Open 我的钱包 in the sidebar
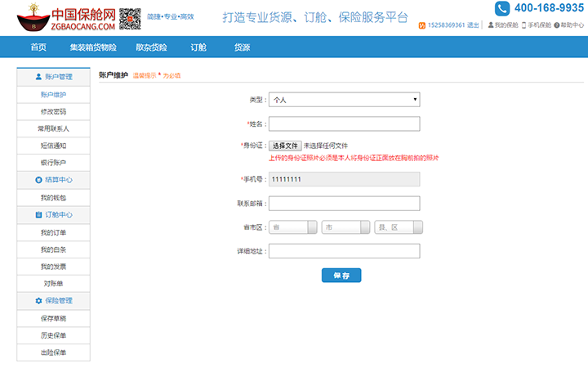Viewport: 588px width, 368px height. coord(54,198)
